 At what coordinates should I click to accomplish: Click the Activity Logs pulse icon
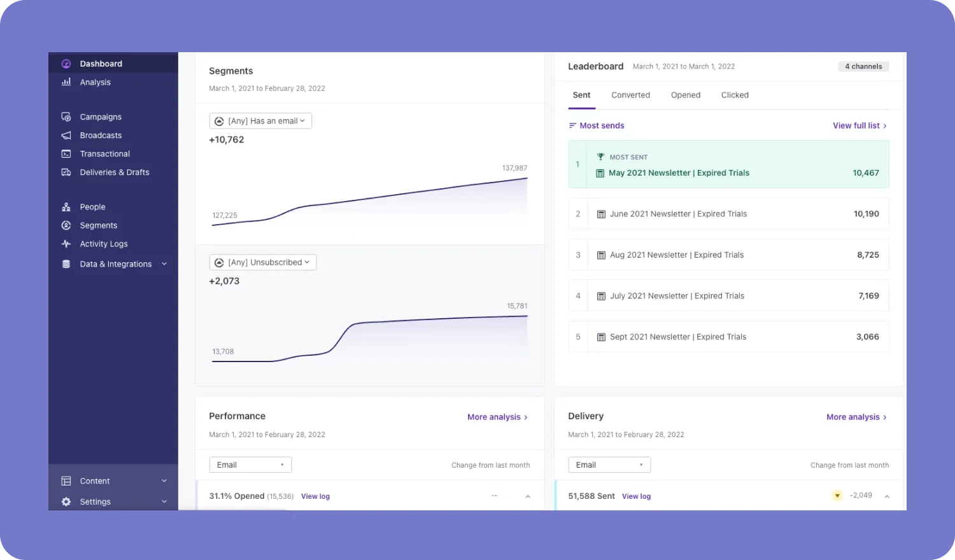(66, 244)
